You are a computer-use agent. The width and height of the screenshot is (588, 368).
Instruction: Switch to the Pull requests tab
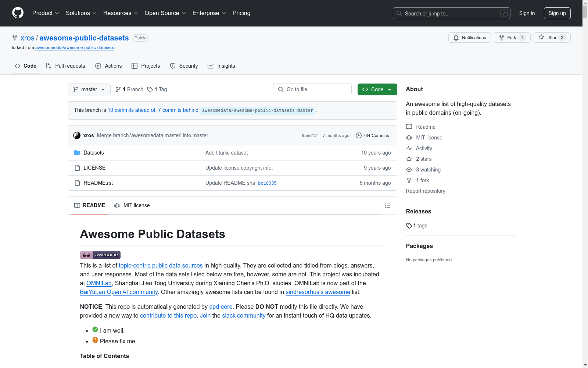tap(65, 66)
